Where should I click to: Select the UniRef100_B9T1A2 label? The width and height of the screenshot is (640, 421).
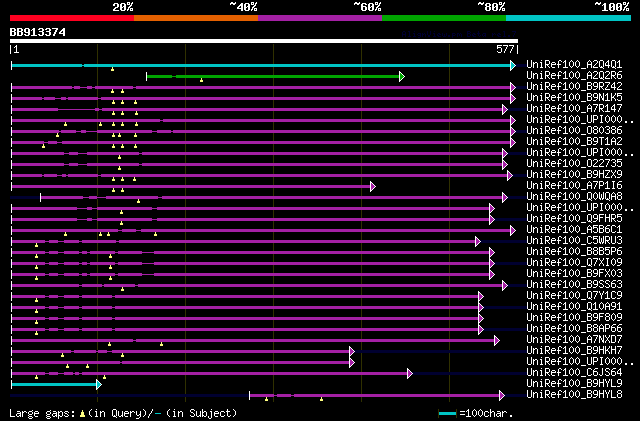coord(574,142)
